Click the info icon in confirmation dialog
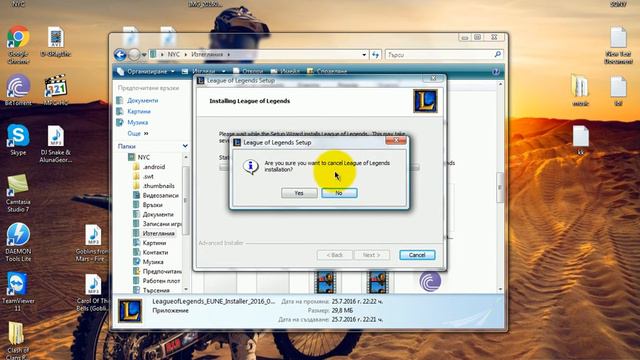This screenshot has width=640, height=360. click(250, 166)
